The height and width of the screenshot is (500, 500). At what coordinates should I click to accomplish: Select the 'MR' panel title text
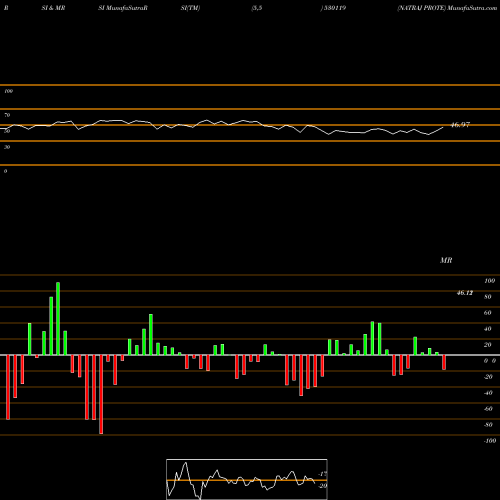446,260
